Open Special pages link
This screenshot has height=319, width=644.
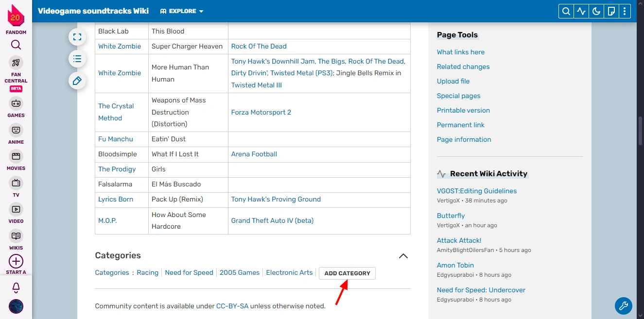(x=459, y=96)
